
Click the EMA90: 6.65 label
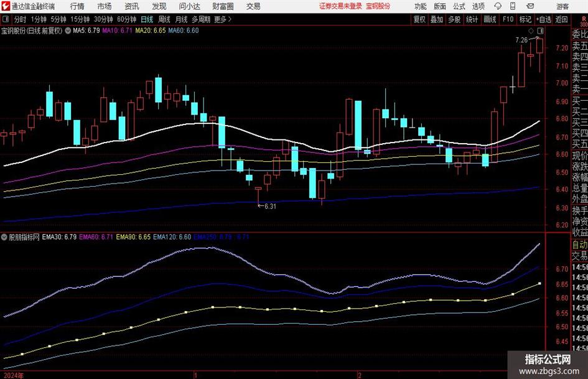coord(133,237)
